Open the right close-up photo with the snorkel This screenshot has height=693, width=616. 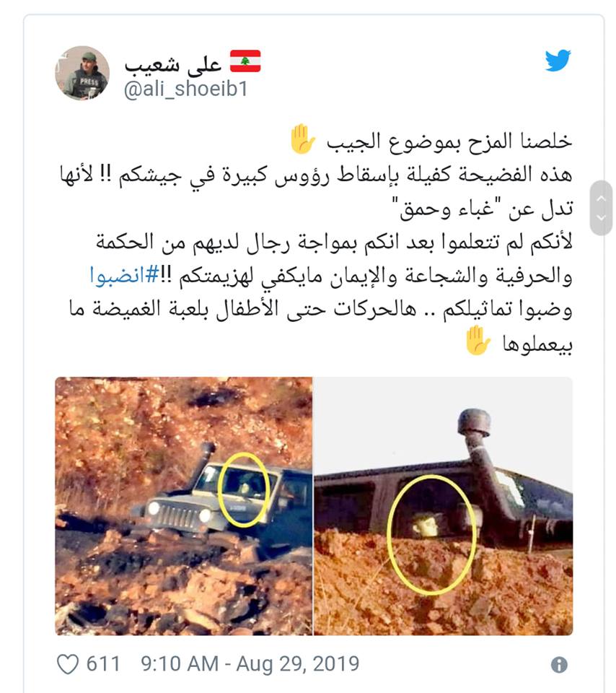[444, 506]
